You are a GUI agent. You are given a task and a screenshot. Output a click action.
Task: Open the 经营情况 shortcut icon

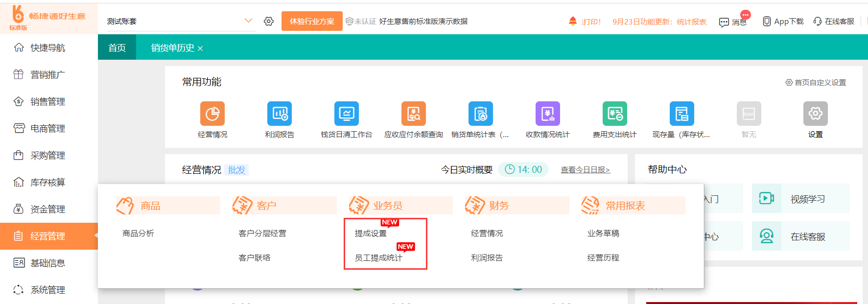click(212, 114)
